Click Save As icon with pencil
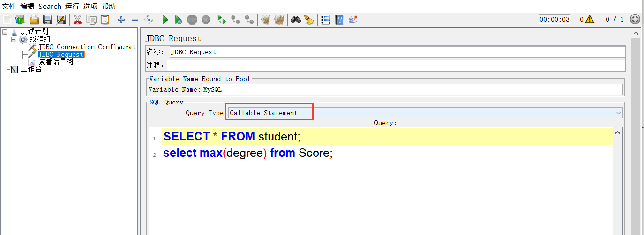This screenshot has width=644, height=235. click(61, 20)
